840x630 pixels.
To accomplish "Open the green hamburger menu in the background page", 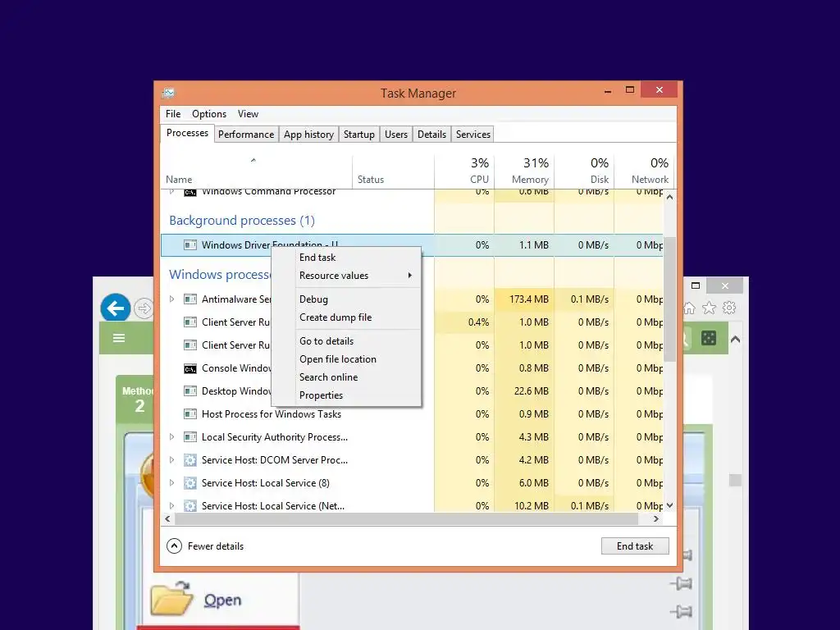I will coord(119,338).
